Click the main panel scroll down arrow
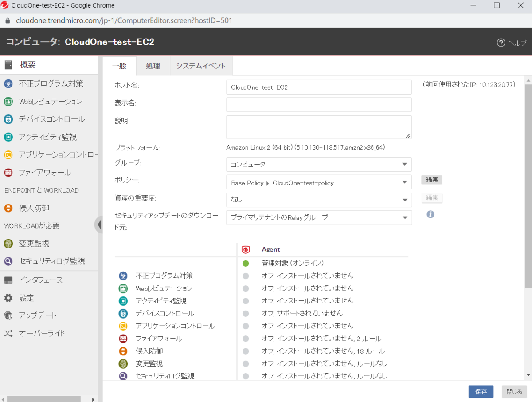 pyautogui.click(x=528, y=375)
